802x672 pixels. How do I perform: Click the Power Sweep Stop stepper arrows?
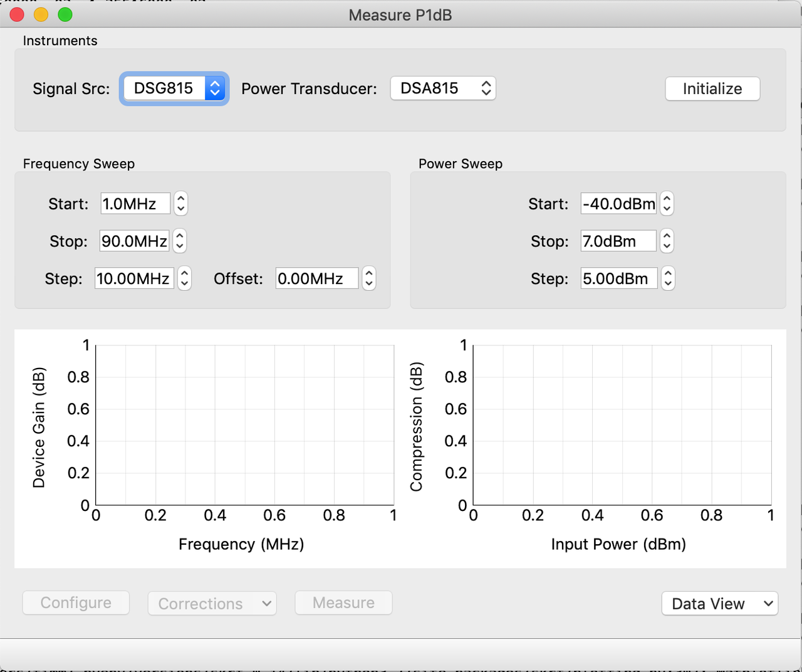667,241
